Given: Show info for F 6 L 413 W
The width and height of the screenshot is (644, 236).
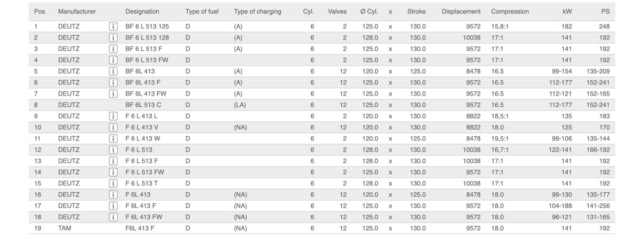Looking at the screenshot, I should point(113,138).
